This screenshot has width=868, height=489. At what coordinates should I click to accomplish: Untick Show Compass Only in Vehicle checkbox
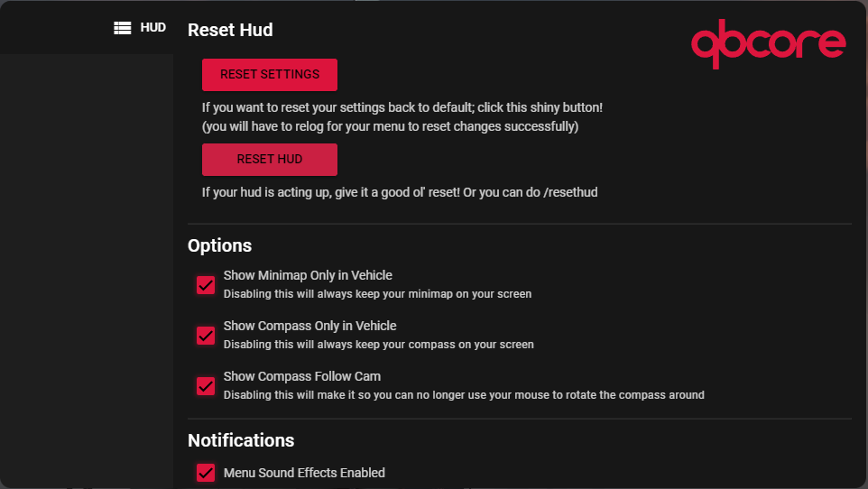(x=206, y=336)
